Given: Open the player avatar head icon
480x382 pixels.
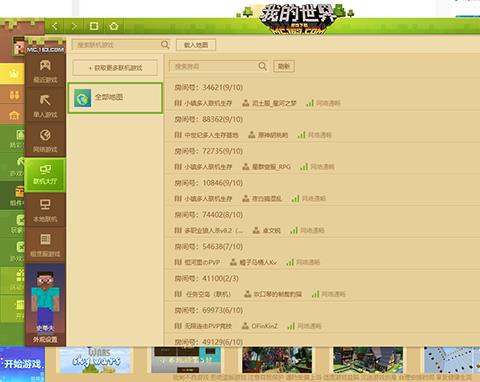Looking at the screenshot, I should coord(19,46).
